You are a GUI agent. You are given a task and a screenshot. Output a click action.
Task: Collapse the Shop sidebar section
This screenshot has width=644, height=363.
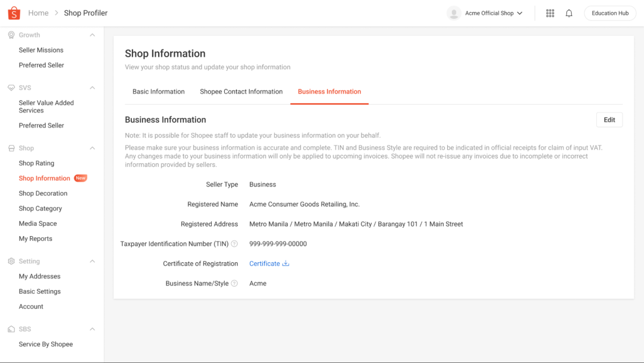[92, 148]
